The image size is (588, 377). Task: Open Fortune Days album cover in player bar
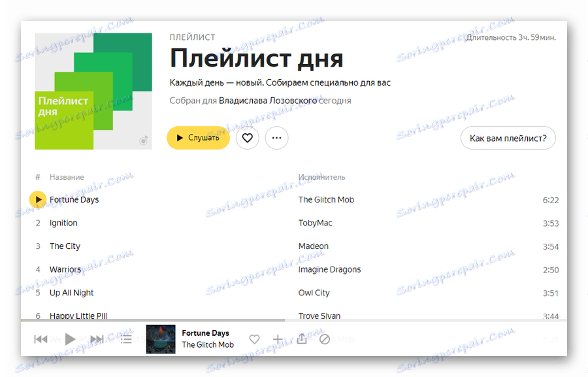[x=161, y=339]
